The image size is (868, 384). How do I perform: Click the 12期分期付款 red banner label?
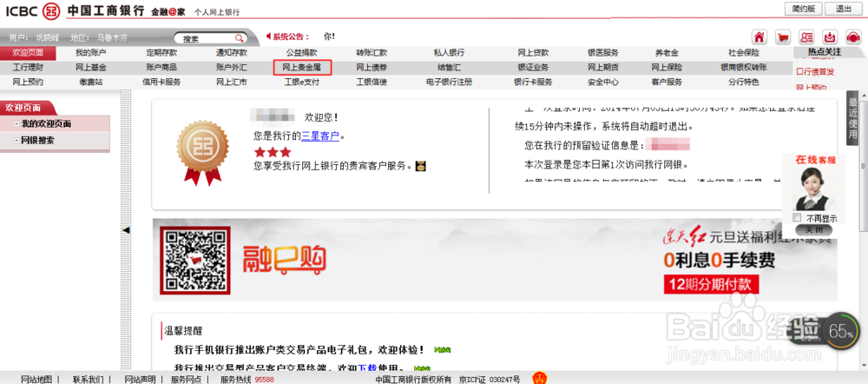[712, 284]
